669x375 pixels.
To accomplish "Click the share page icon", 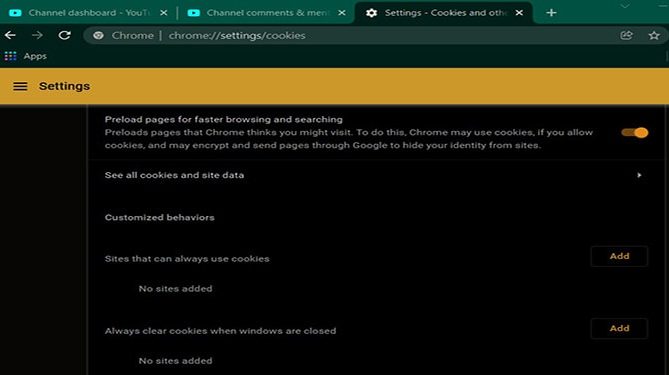I will click(x=626, y=35).
